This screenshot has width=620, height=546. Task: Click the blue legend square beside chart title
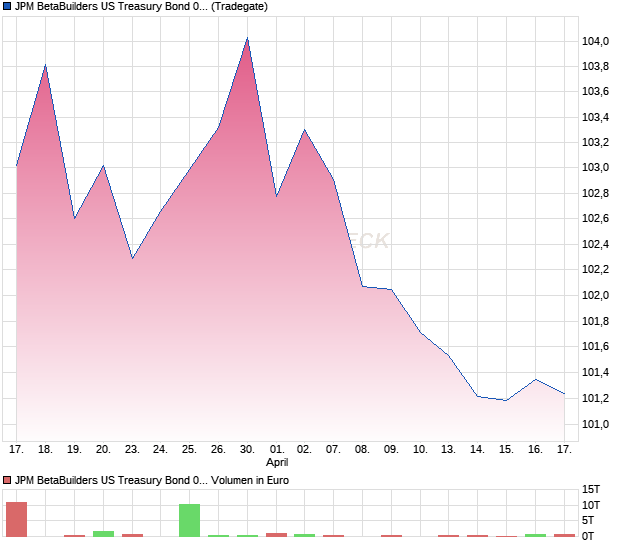click(8, 6)
